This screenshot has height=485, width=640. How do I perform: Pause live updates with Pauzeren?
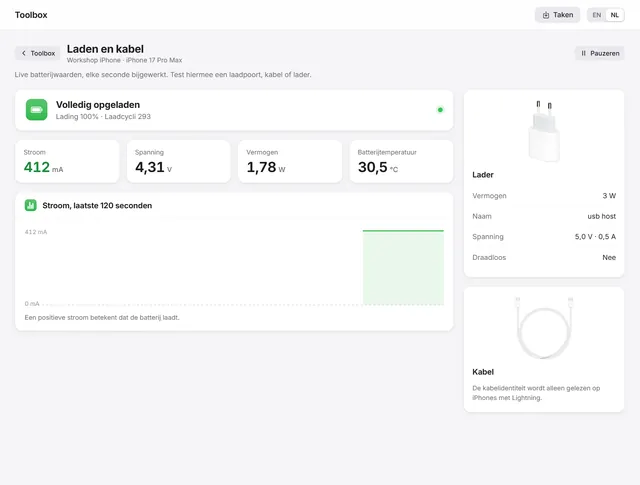coord(600,53)
